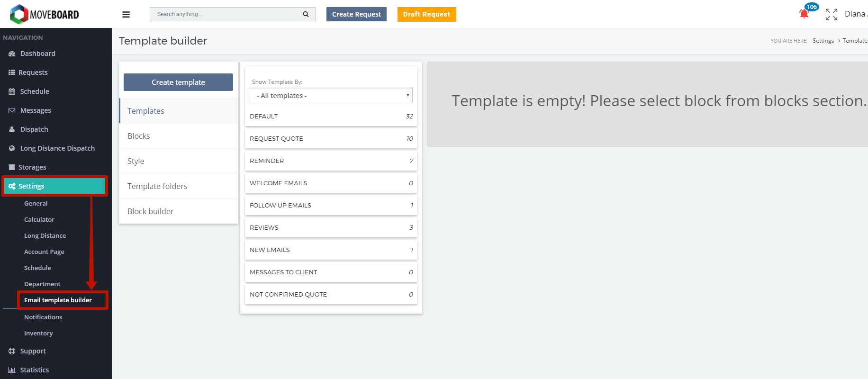Open the All templates dropdown
Screen dimensions: 868x379
pos(331,96)
